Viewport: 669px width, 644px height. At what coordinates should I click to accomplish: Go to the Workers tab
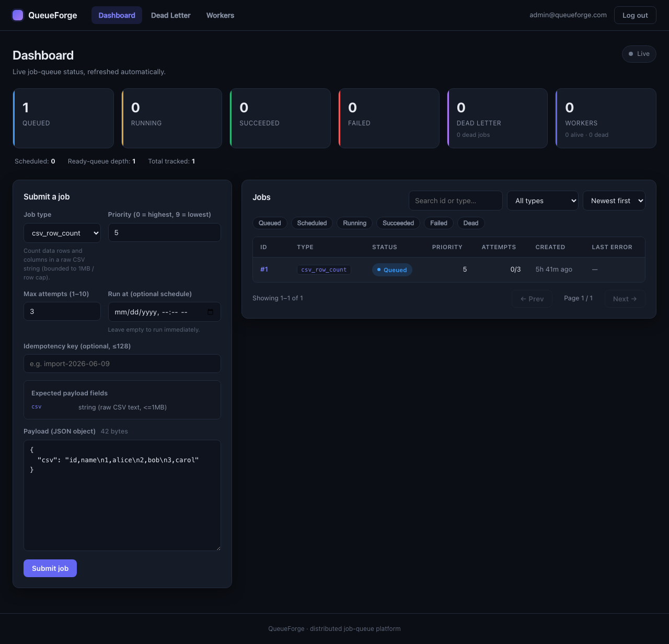pos(220,15)
